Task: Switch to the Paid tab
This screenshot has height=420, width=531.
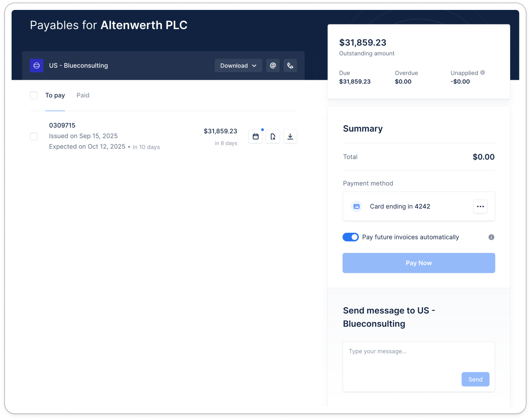Action: [x=83, y=95]
